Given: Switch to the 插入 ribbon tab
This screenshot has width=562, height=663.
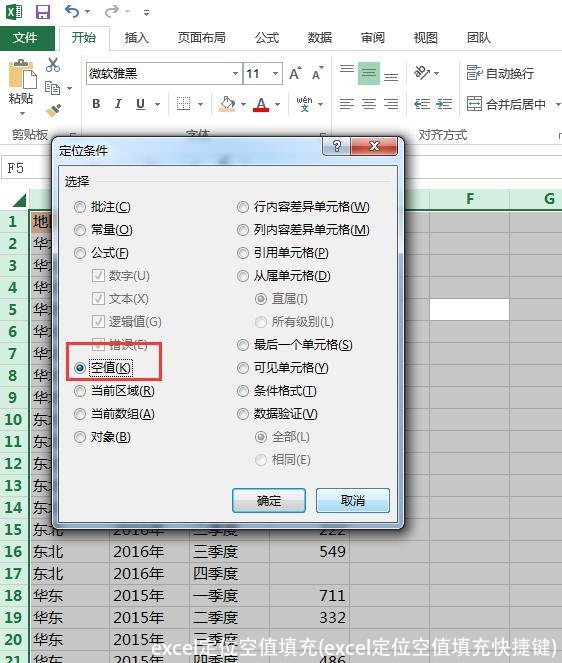Looking at the screenshot, I should 136,38.
